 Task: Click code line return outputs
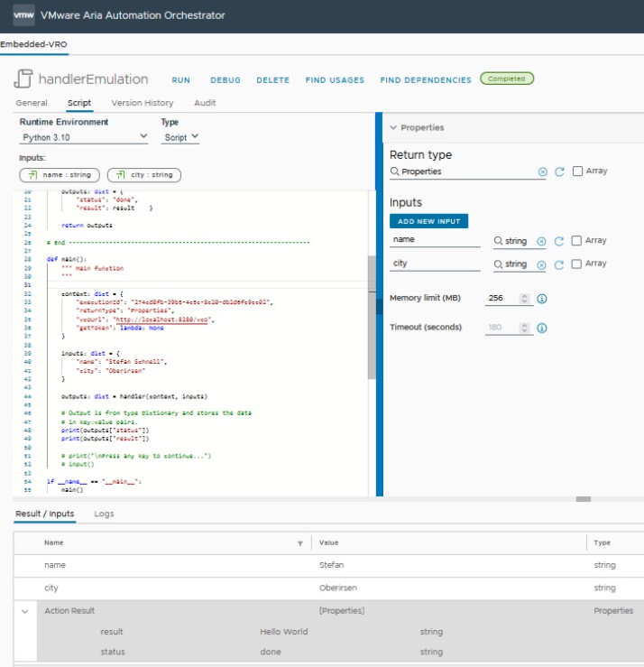(x=87, y=226)
